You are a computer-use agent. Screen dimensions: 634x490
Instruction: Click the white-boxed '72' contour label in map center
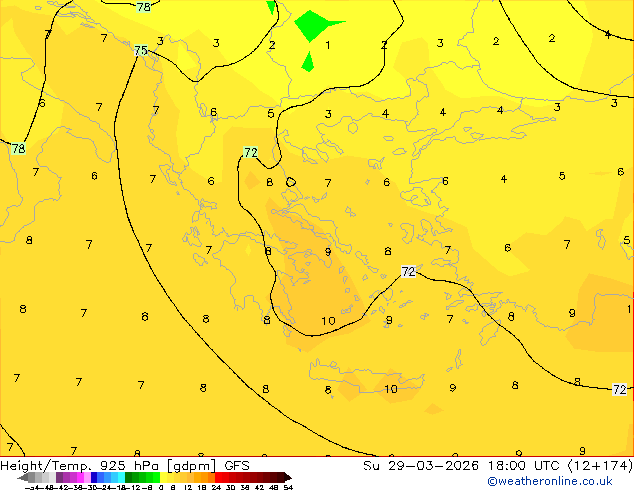[408, 271]
